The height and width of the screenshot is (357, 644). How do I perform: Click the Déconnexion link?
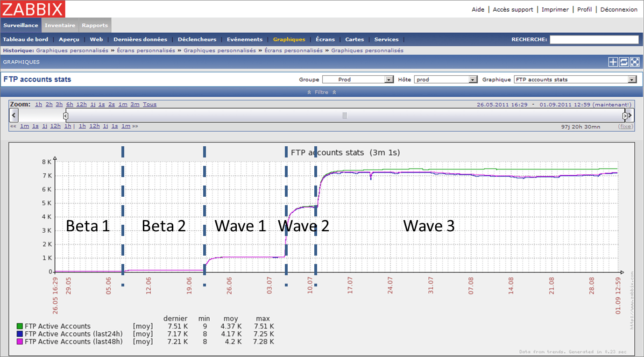coord(618,9)
